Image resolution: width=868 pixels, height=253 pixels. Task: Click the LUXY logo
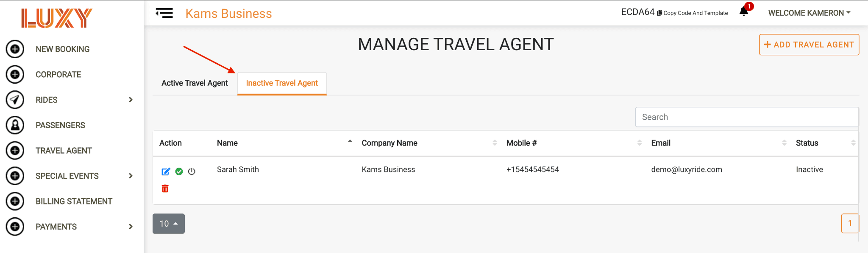click(x=57, y=18)
